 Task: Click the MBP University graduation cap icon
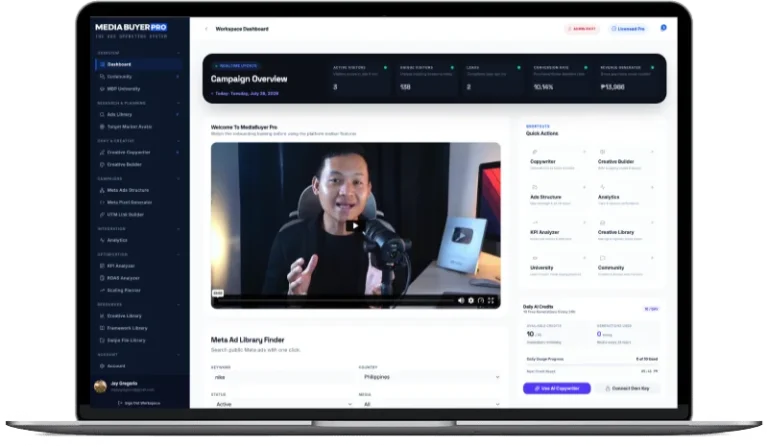102,89
